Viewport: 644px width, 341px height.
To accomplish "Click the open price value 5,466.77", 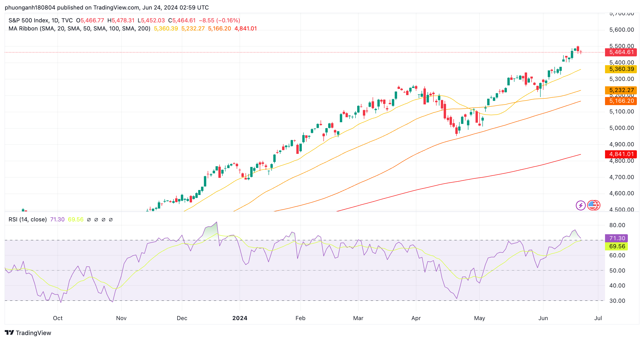I will 92,20.
